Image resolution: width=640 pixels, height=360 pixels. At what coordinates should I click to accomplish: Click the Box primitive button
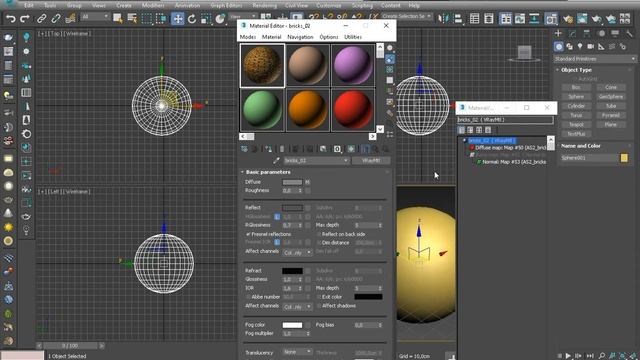(576, 87)
